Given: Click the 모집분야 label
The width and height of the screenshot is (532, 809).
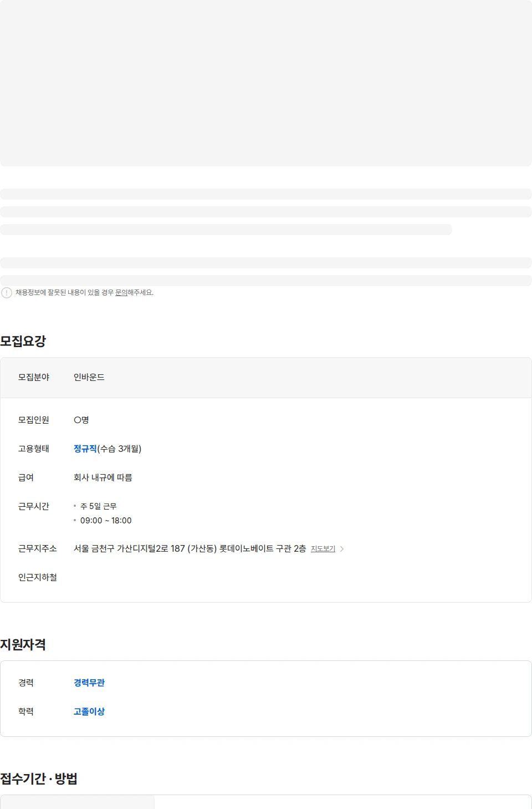Looking at the screenshot, I should [x=34, y=377].
